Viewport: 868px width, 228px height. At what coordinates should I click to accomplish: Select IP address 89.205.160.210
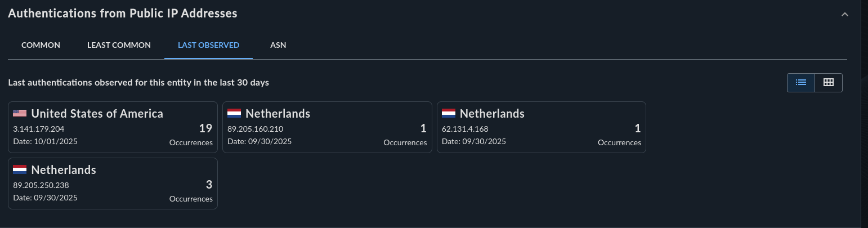click(x=255, y=129)
